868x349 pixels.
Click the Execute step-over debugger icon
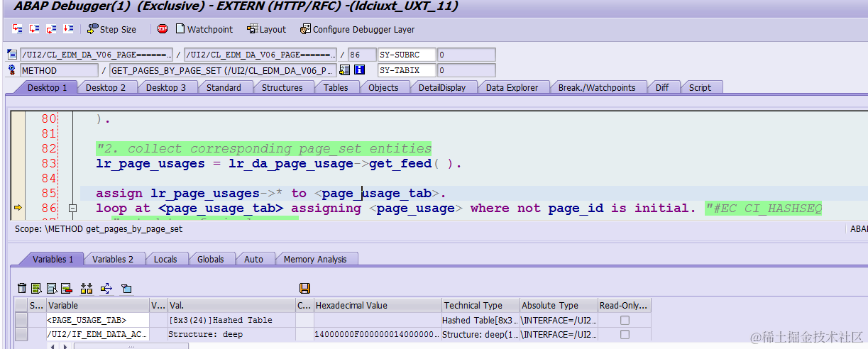34,29
